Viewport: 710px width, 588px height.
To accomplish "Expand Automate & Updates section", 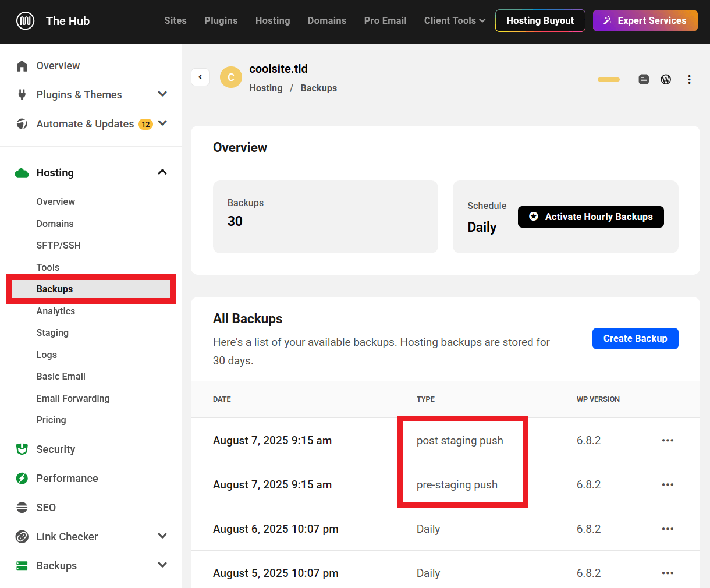I will pos(162,123).
